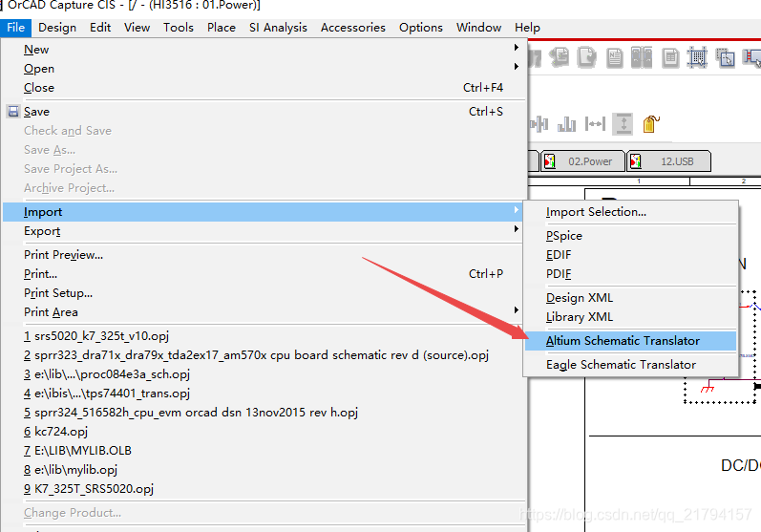Select Design XML in the Import submenu

tap(630, 298)
